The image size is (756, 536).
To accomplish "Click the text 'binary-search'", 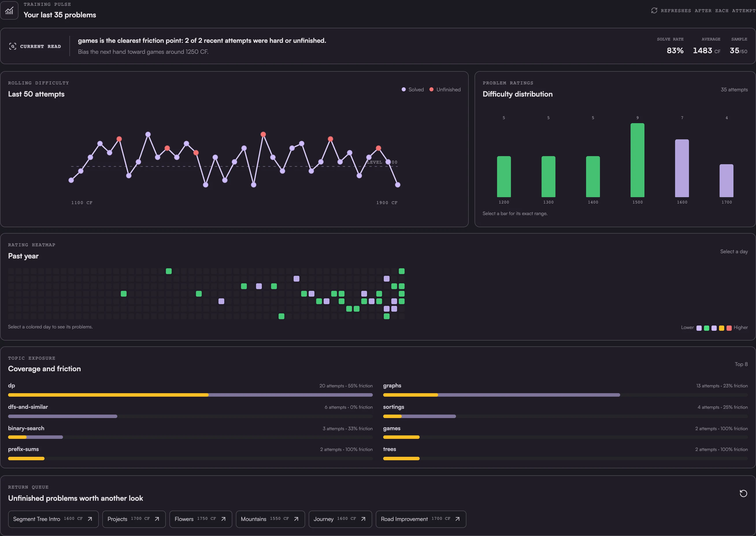I will [x=26, y=428].
